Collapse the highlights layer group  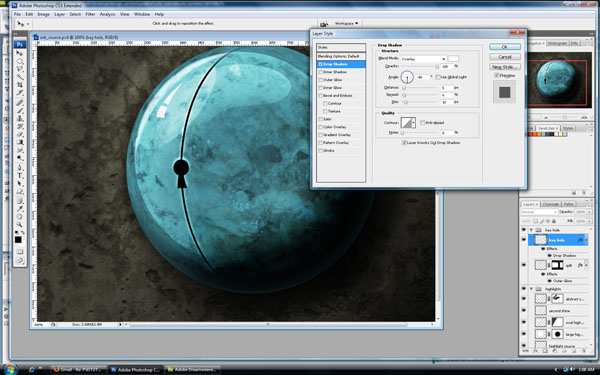(532, 289)
